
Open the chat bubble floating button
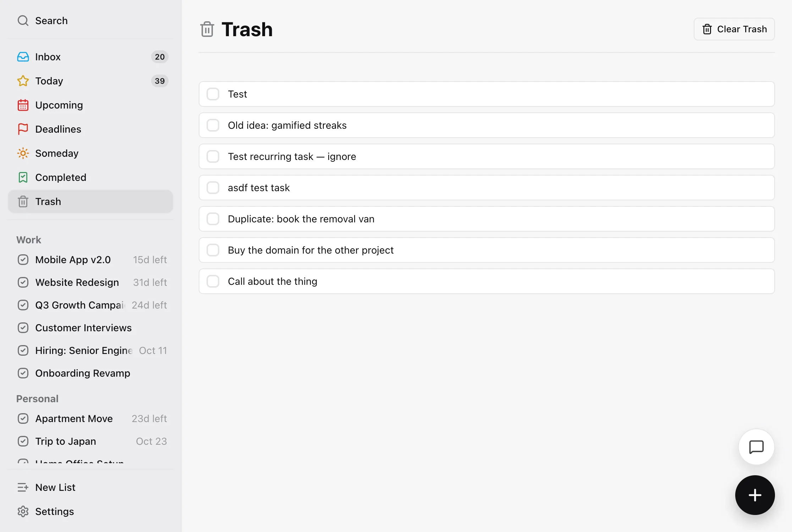click(756, 447)
